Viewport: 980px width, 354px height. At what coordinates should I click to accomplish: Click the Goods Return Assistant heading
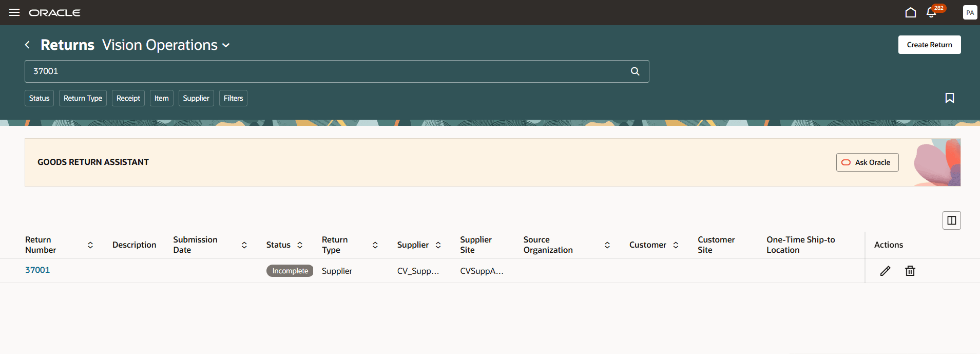(x=93, y=162)
